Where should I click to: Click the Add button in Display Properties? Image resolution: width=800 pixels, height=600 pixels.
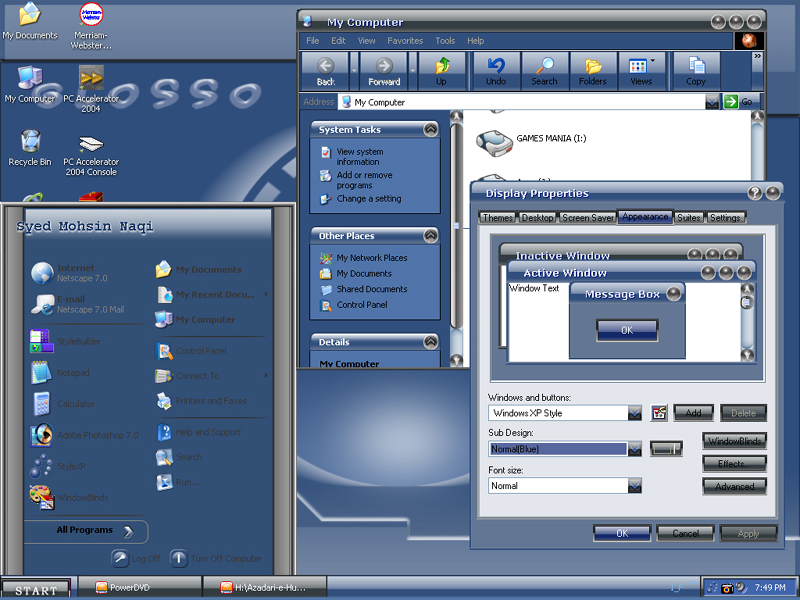click(x=693, y=413)
